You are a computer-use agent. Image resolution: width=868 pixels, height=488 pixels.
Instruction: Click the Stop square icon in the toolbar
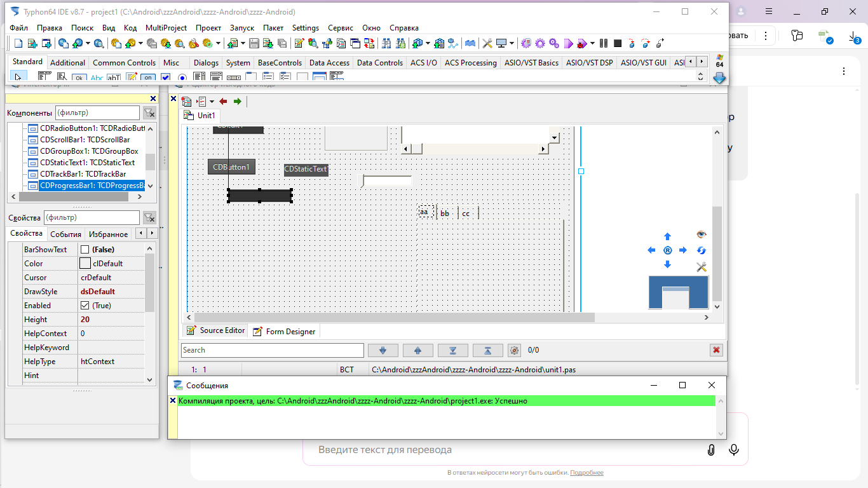[x=618, y=43]
